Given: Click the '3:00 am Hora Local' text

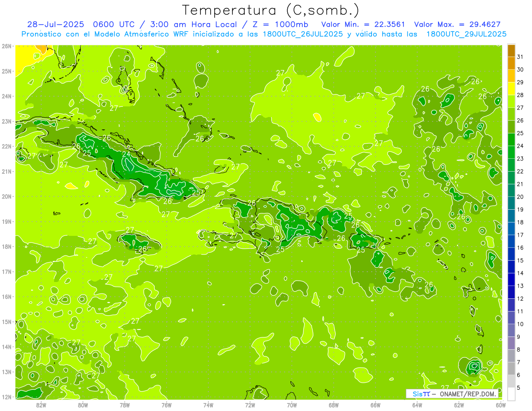Looking at the screenshot, I should point(193,24).
